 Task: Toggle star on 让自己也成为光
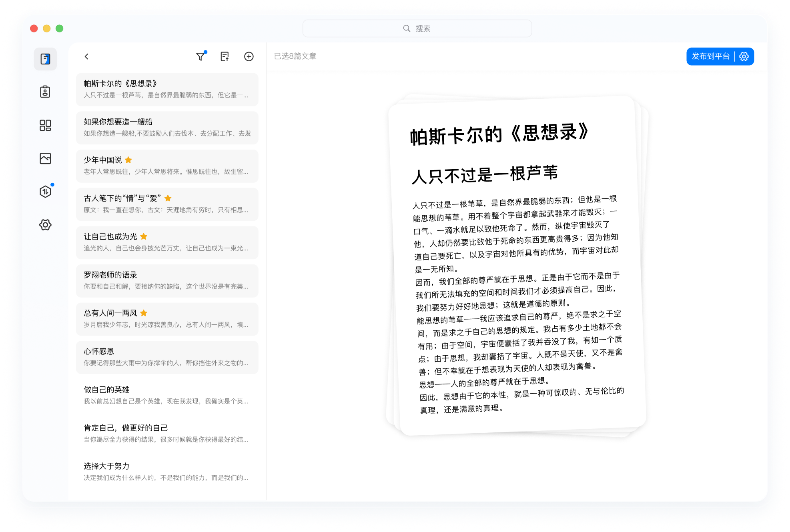click(144, 236)
